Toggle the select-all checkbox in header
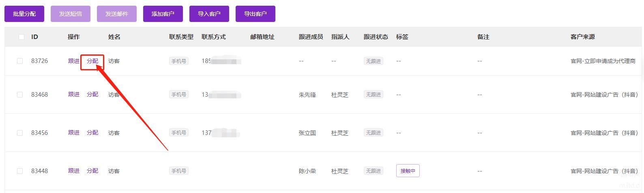This screenshot has height=193, width=644. pos(21,37)
